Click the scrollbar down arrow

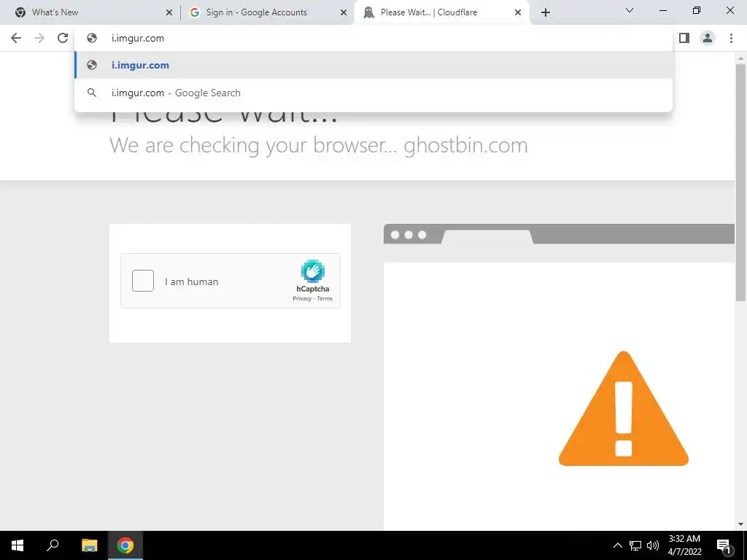click(x=740, y=524)
